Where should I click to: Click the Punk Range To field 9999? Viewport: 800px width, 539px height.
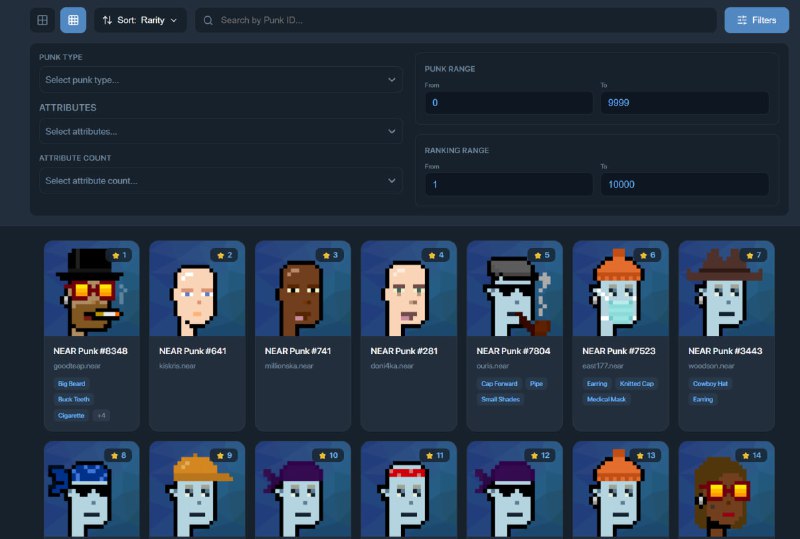point(685,103)
